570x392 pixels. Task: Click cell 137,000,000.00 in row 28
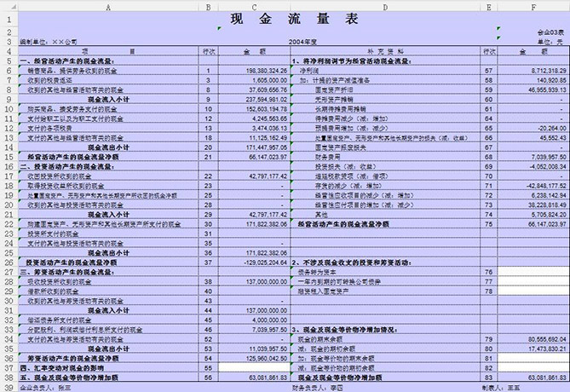coord(254,281)
